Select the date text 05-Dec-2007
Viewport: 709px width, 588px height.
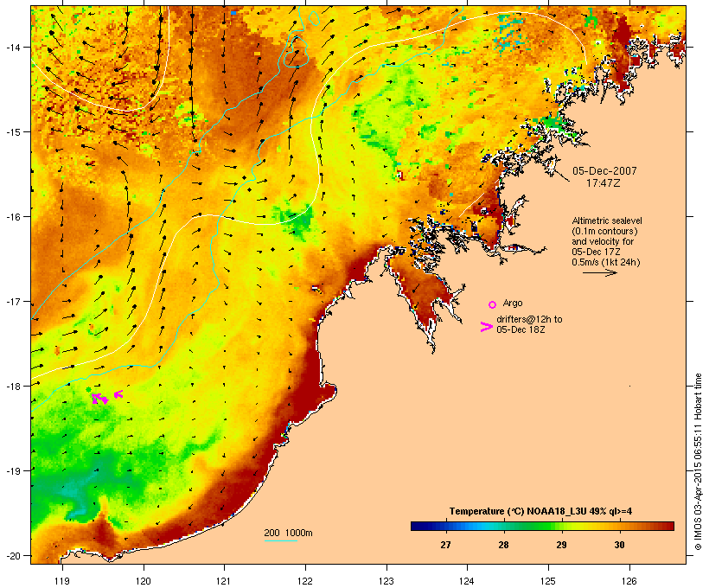tap(604, 171)
